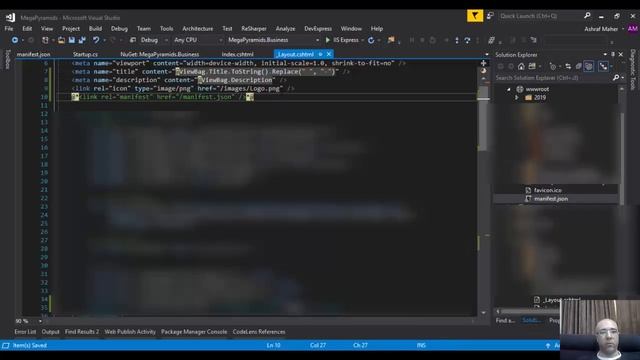640x360 pixels.
Task: Toggle auto-hide pin on Solution Explorer
Action: tap(613, 54)
